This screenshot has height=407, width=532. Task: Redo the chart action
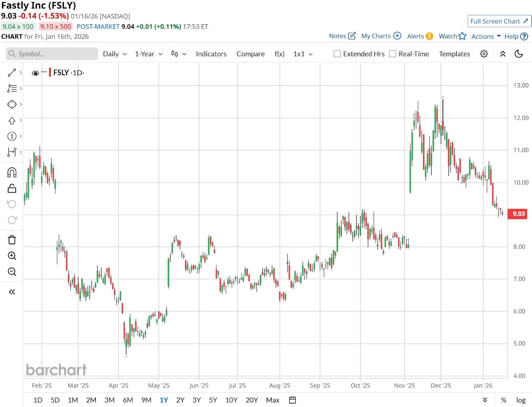tap(12, 220)
